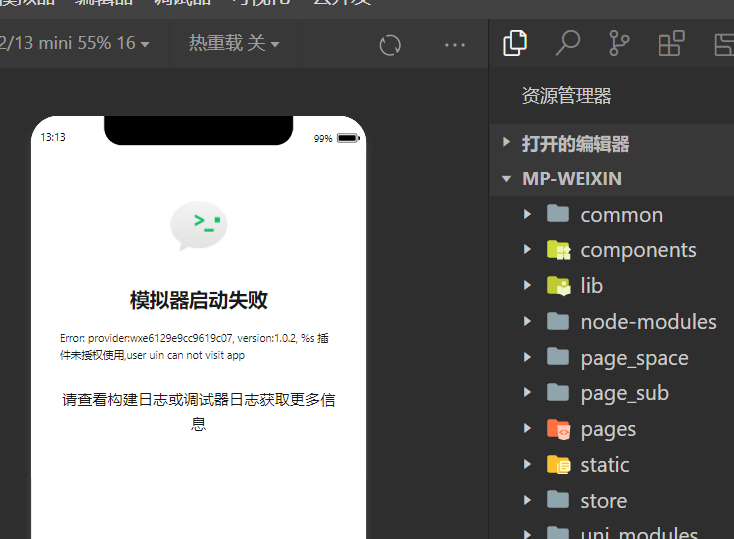Select the pages folder name
The width and height of the screenshot is (734, 539).
[609, 430]
